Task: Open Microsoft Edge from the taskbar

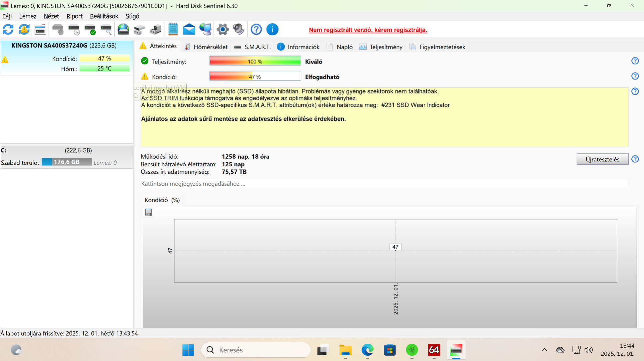Action: coord(367,350)
